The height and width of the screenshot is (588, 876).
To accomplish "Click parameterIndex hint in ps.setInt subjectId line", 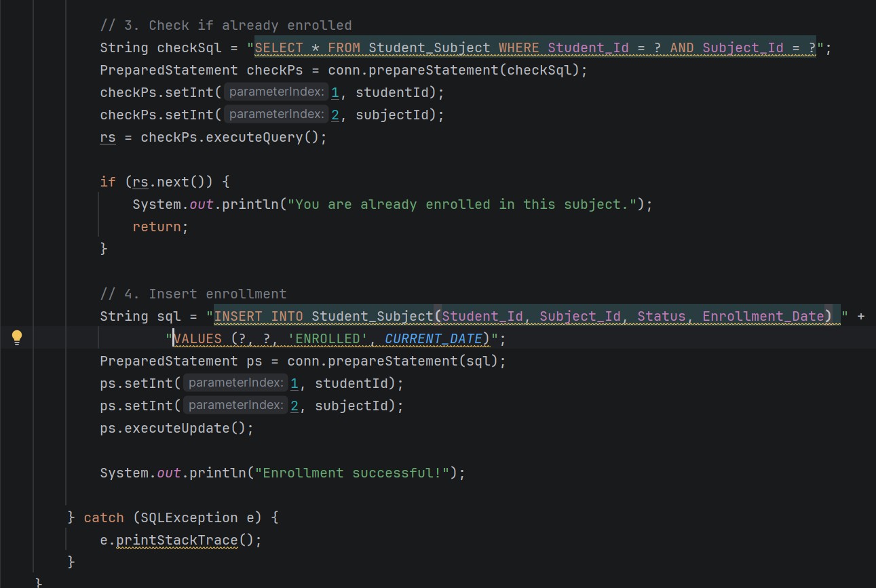I will 235,406.
